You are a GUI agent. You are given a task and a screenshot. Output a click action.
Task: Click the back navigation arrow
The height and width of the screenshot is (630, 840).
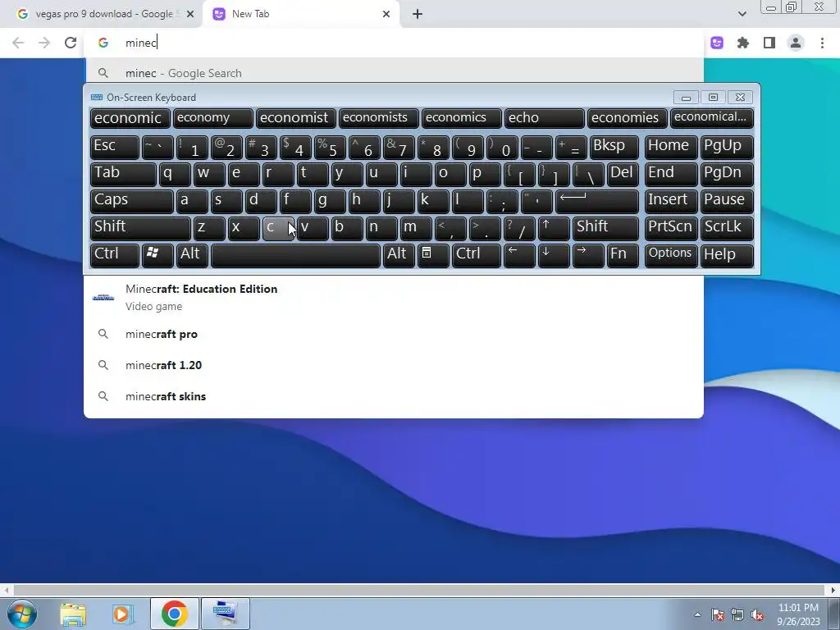18,43
